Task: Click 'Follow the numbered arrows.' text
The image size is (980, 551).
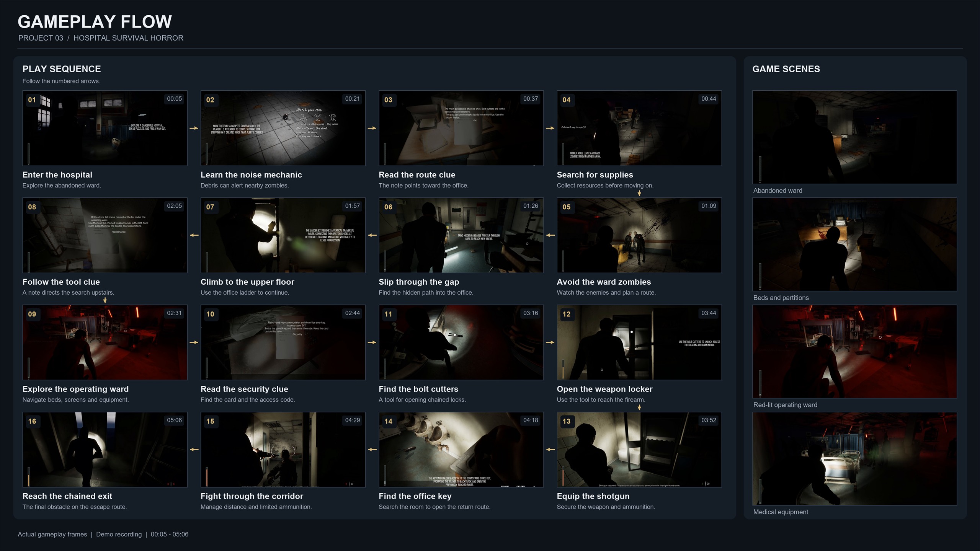Action: tap(61, 81)
